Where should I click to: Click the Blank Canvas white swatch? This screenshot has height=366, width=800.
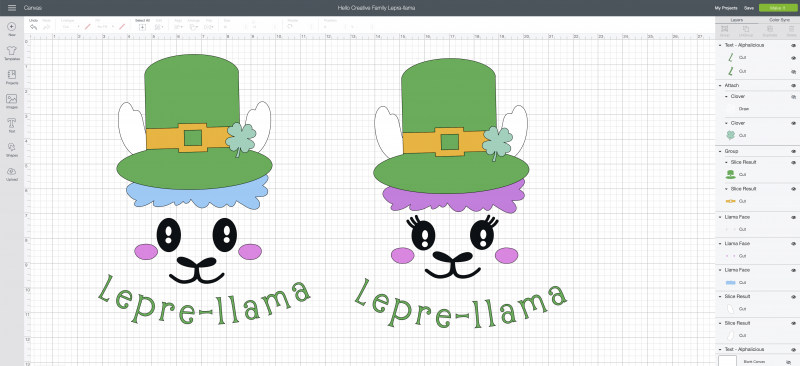click(727, 361)
